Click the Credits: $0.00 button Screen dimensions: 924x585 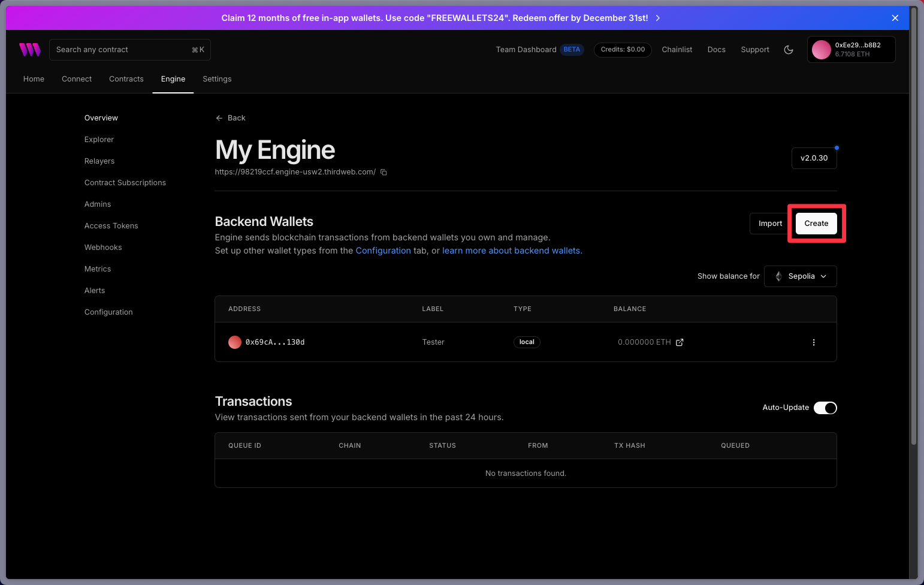pos(623,50)
